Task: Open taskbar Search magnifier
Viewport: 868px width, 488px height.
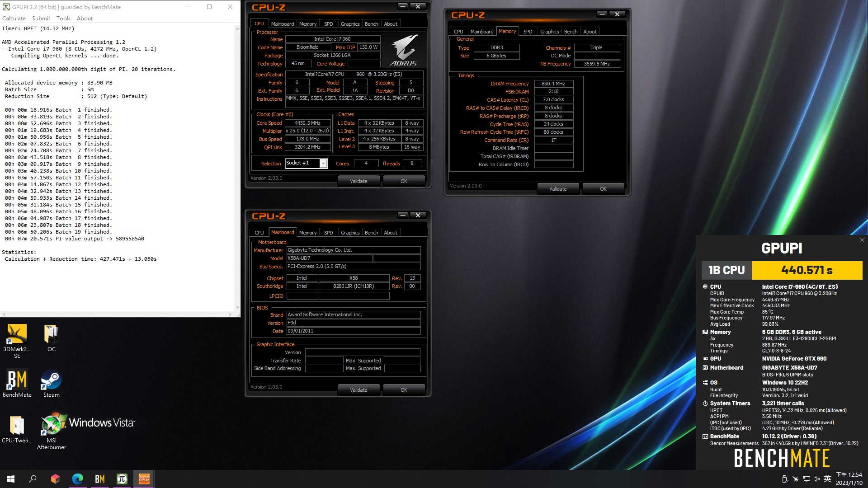Action: click(33, 479)
